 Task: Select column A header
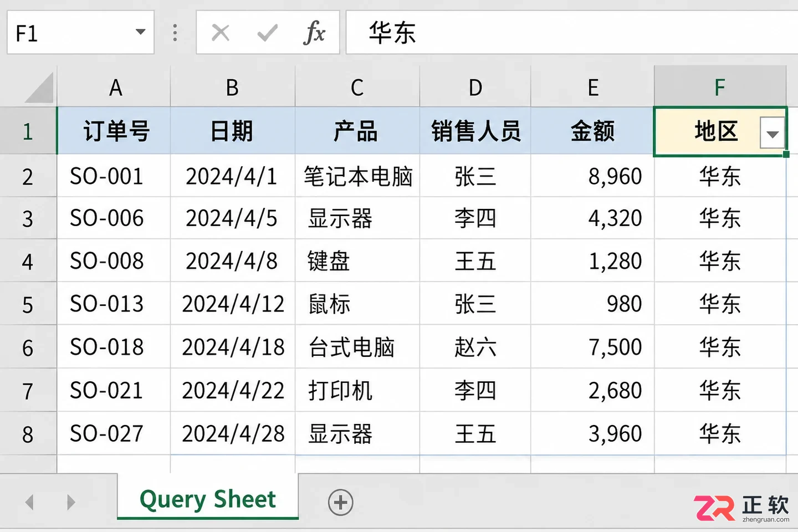point(114,87)
